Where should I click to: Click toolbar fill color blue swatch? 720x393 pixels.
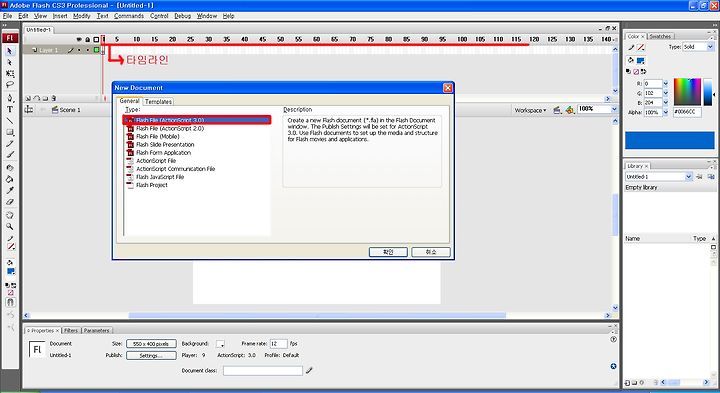11,271
